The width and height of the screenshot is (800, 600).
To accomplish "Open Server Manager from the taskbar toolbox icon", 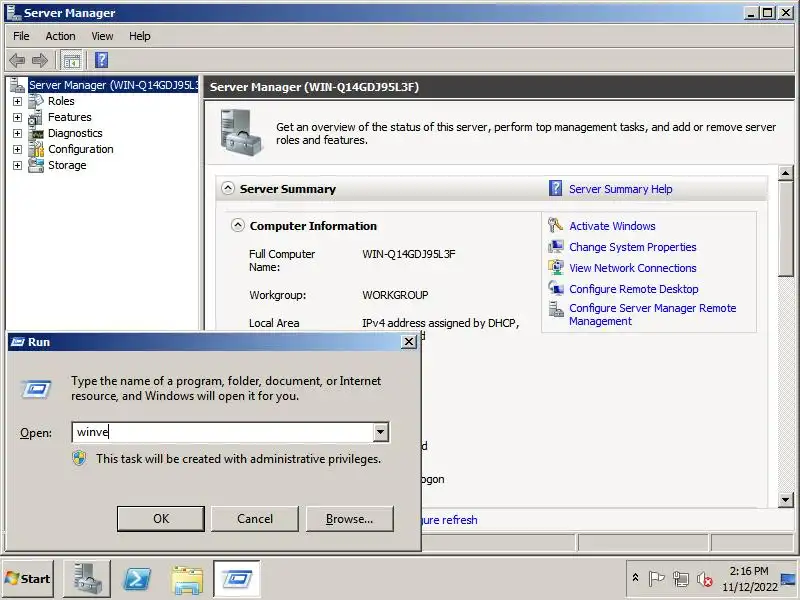I will [x=87, y=579].
